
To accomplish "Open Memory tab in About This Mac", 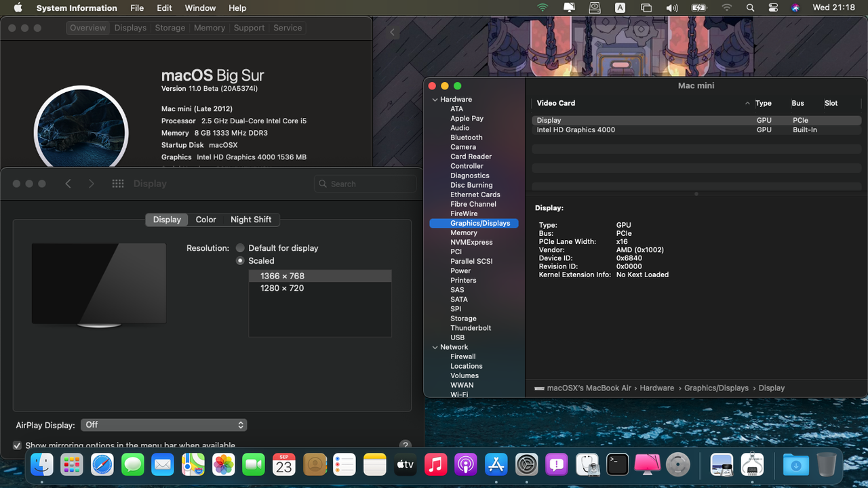I will pos(210,28).
